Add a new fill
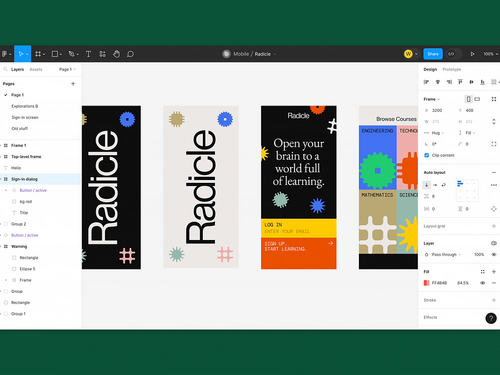This screenshot has width=500, height=375. tap(494, 272)
